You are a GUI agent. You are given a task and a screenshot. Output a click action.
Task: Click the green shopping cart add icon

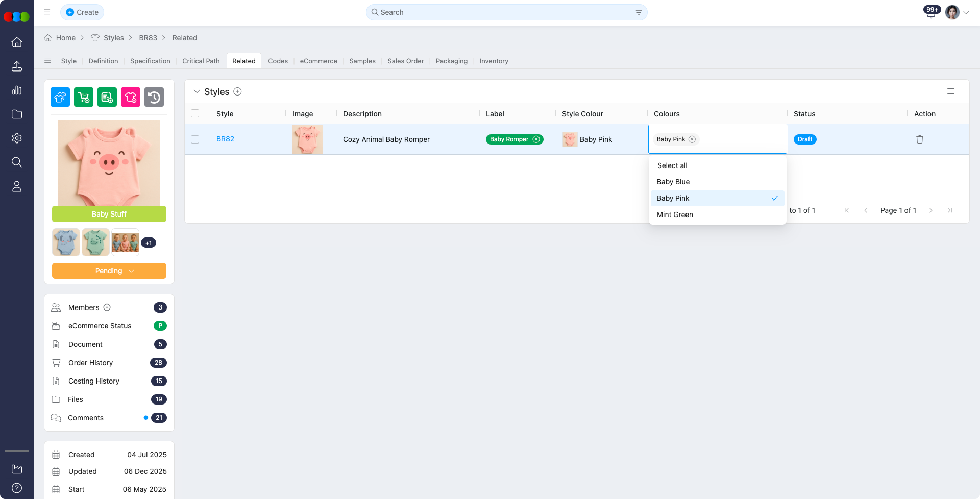pos(84,97)
